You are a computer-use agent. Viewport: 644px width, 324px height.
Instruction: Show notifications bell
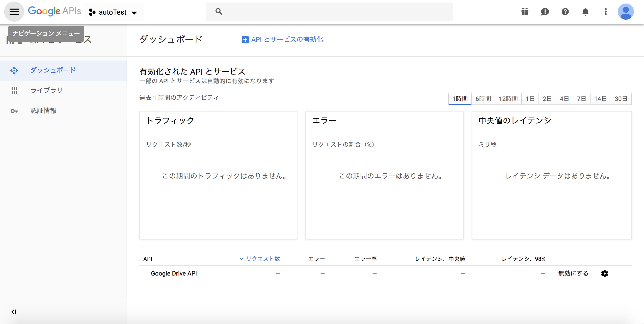585,12
